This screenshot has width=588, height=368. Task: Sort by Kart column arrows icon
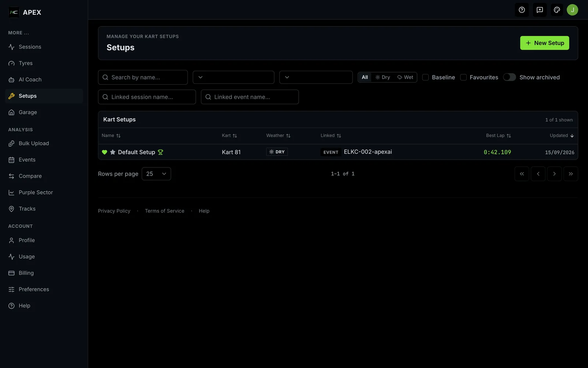(x=235, y=136)
